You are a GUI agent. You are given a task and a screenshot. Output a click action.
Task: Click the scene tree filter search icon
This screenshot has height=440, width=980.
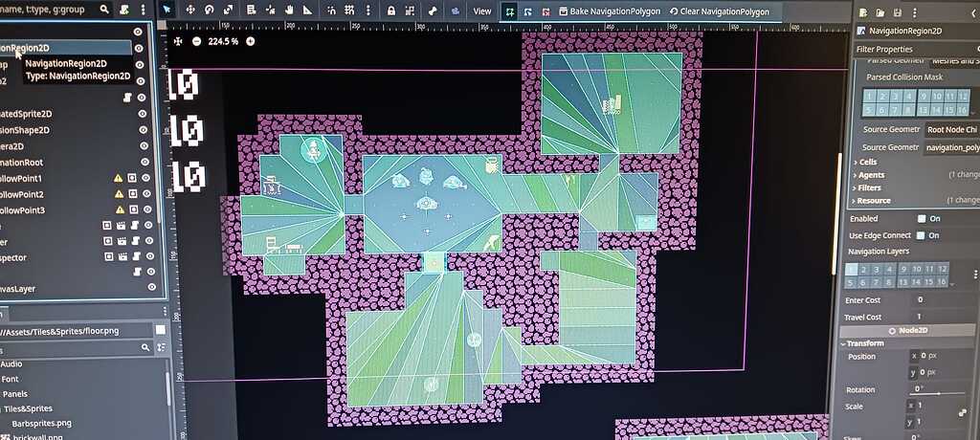click(x=103, y=10)
